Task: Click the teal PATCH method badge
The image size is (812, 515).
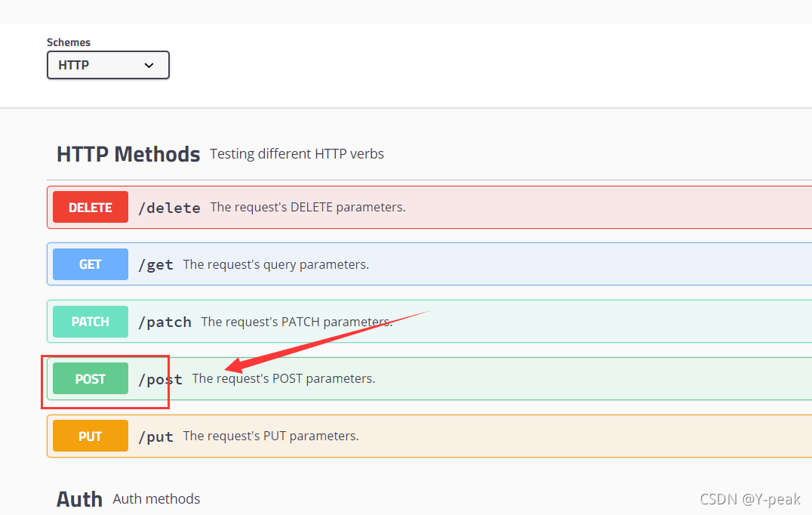Action: pos(91,322)
